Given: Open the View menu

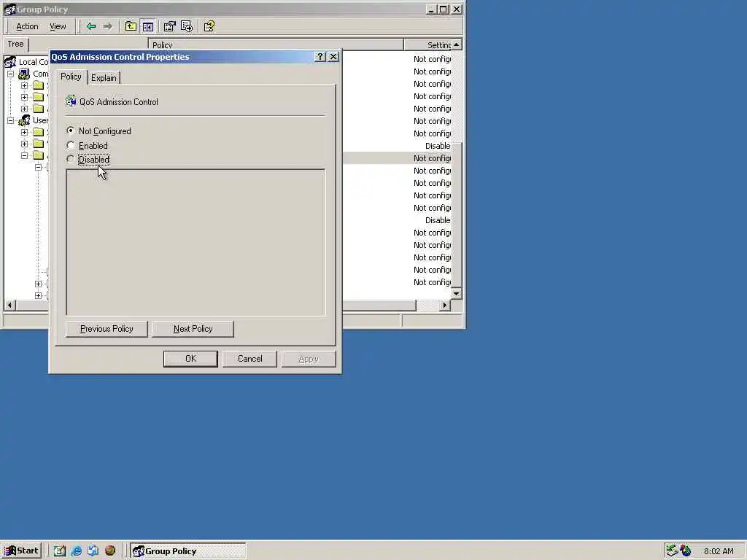Looking at the screenshot, I should (58, 27).
